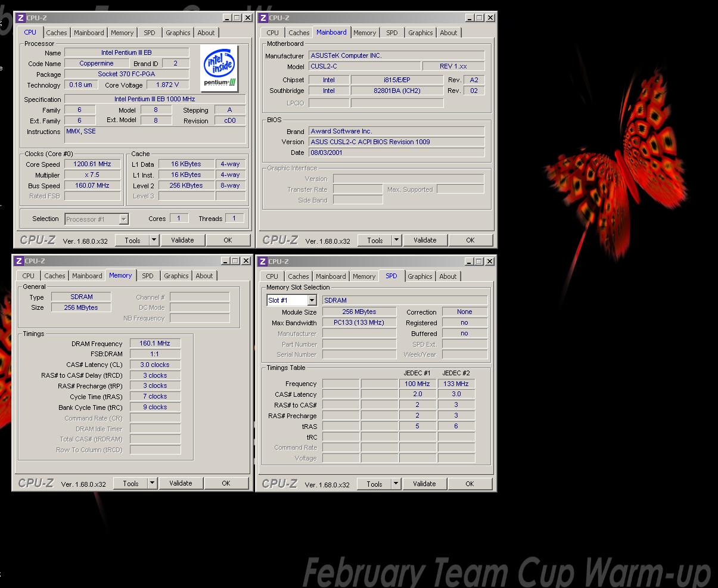Select Mainboard tab in SPD window
Viewport: 718px width, 588px height.
pos(331,276)
